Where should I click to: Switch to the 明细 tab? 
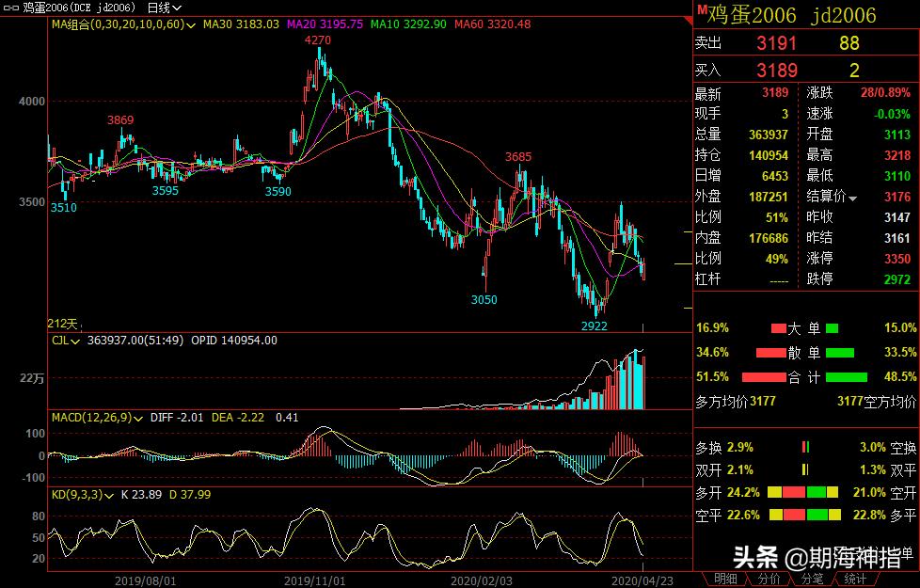[725, 580]
